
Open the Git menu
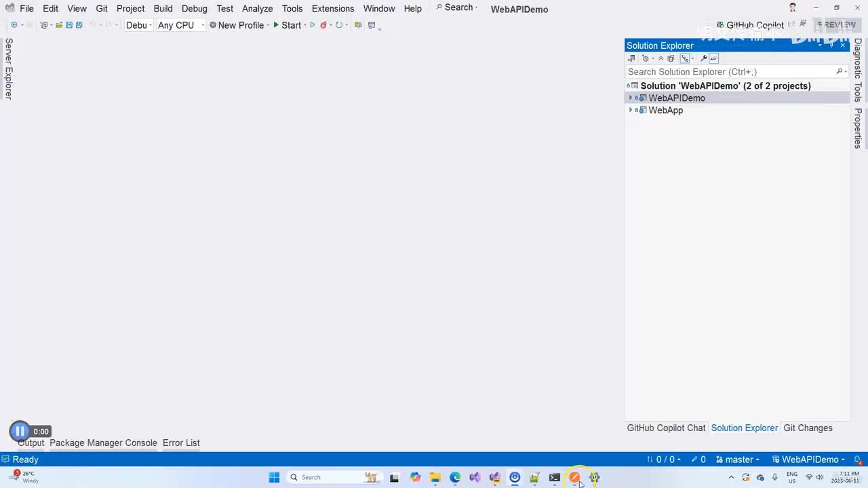coord(102,9)
